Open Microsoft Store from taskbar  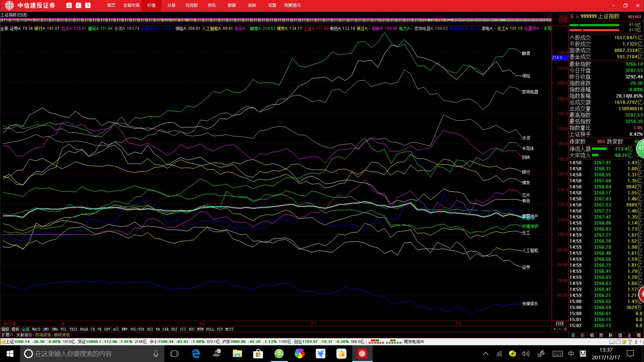(258, 354)
